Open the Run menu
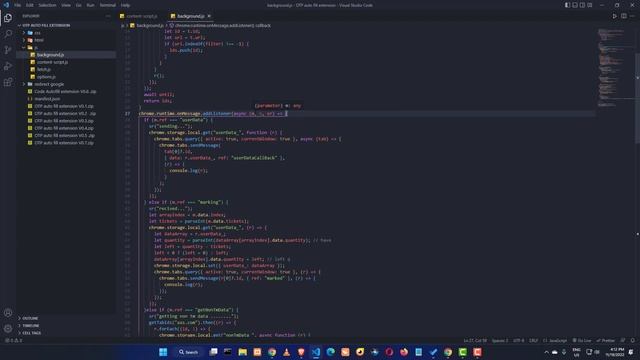This screenshot has width=640, height=360. click(90, 5)
